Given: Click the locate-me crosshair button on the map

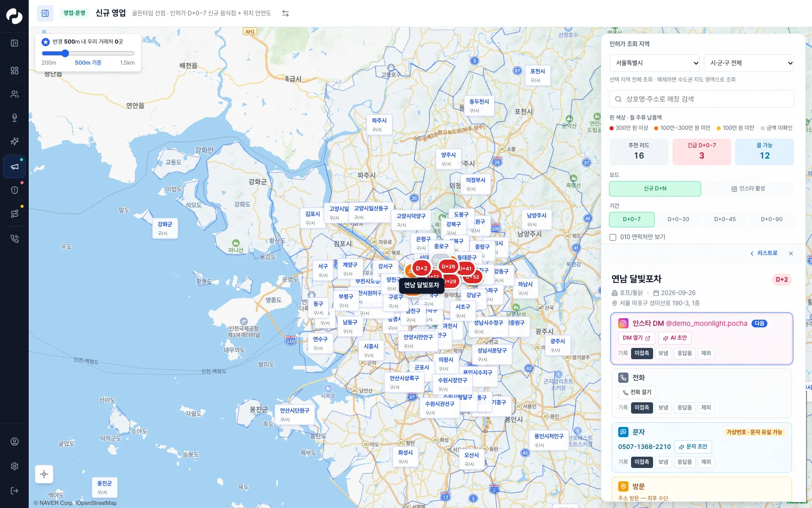Looking at the screenshot, I should point(44,474).
